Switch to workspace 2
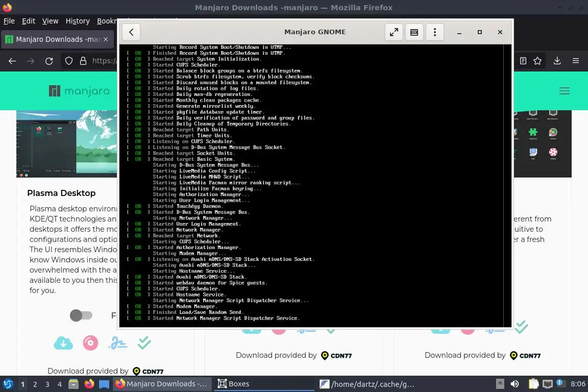The height and width of the screenshot is (392, 588). coord(35,384)
